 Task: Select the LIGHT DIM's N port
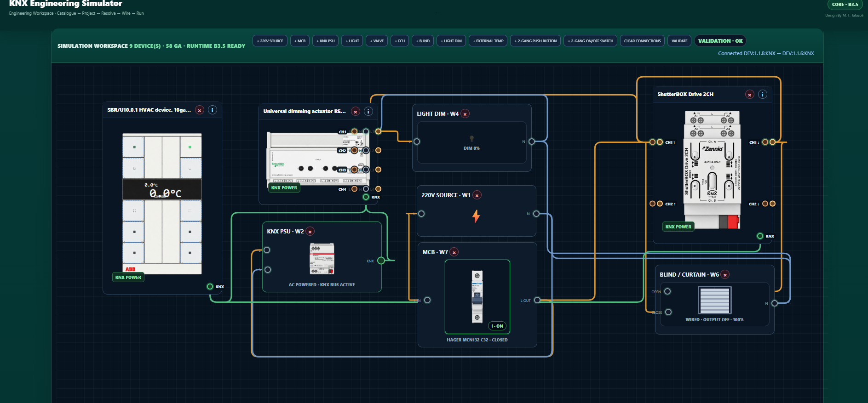point(532,142)
